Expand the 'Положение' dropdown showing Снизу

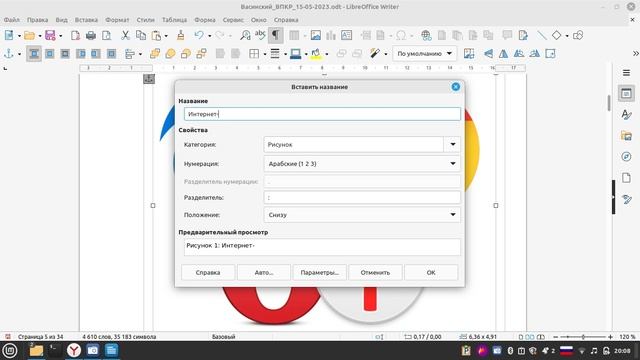coord(362,215)
